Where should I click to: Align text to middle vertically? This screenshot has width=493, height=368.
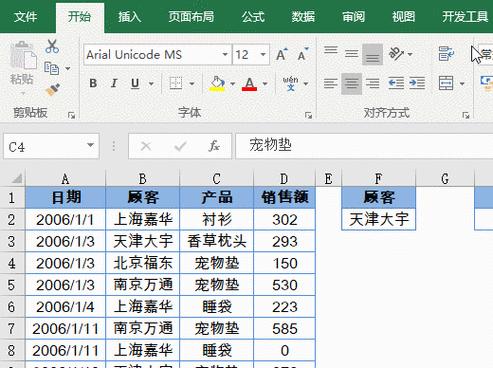pyautogui.click(x=352, y=53)
